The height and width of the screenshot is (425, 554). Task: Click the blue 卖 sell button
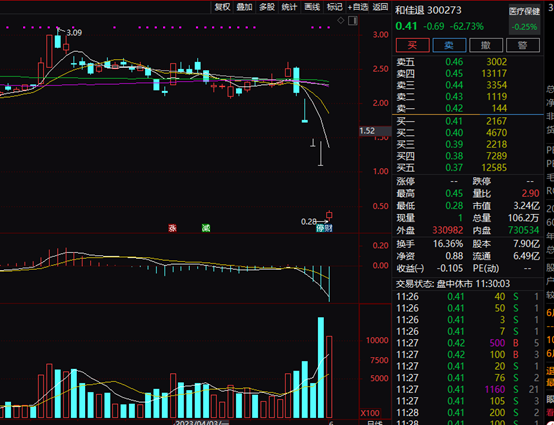449,45
